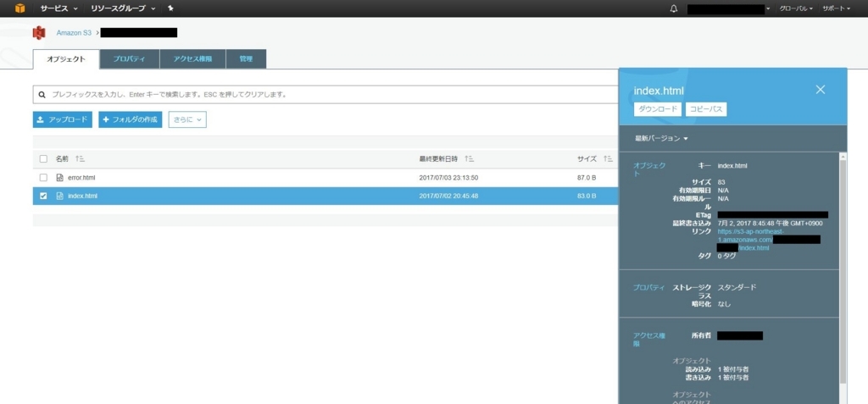The height and width of the screenshot is (404, 868).
Task: Open the 最新バージョン version dropdown
Action: click(x=661, y=138)
